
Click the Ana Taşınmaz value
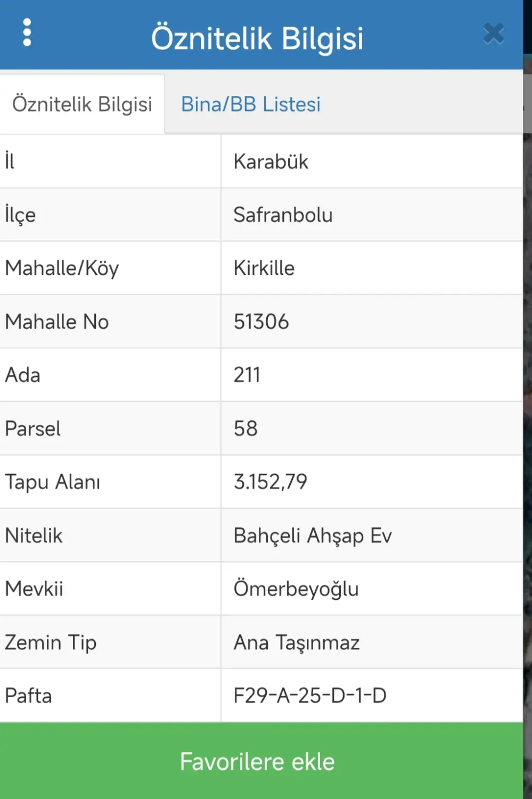tap(297, 642)
